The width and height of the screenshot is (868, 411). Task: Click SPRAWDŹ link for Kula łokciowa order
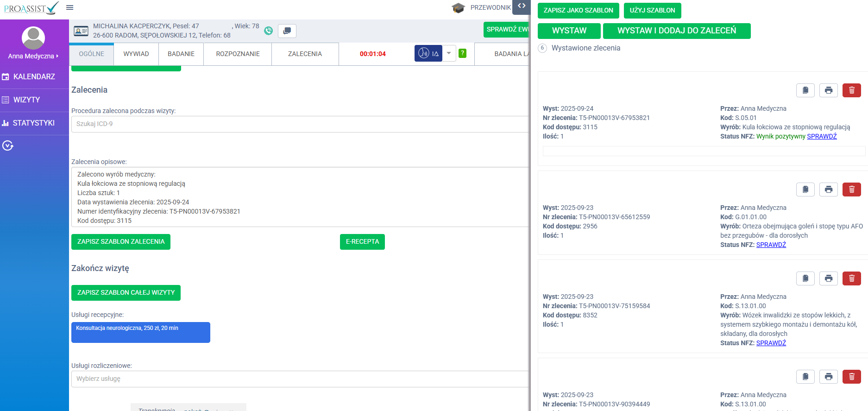pos(822,136)
